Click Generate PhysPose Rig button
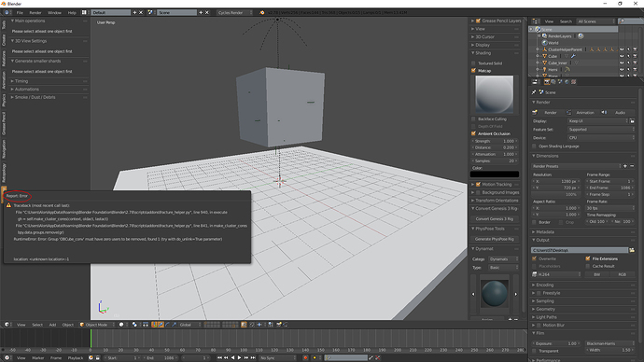Screen dimensions: 644x362 coord(495,239)
